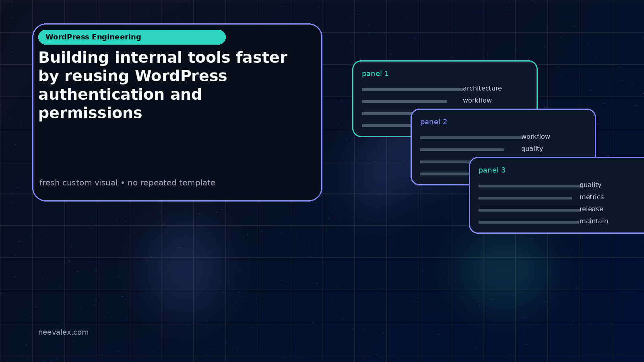
Task: Open the neevalex.com link
Action: click(x=63, y=332)
